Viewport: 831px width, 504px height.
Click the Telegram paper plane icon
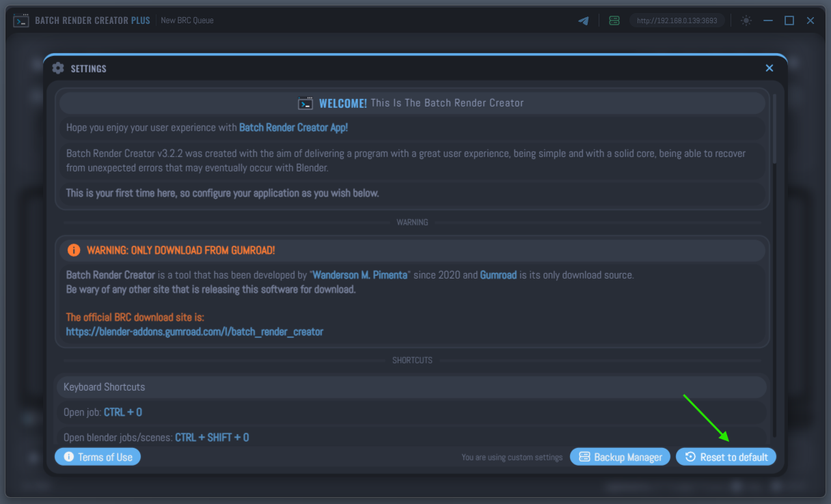click(x=584, y=20)
